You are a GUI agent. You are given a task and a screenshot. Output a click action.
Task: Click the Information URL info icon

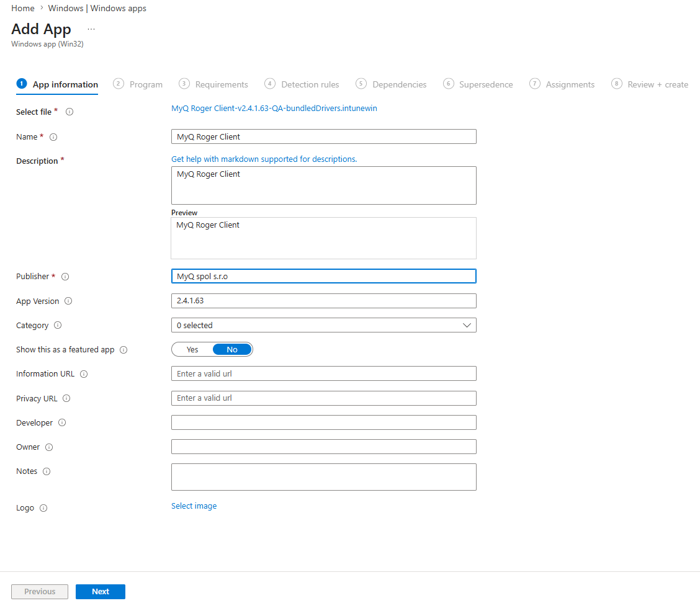pos(84,374)
